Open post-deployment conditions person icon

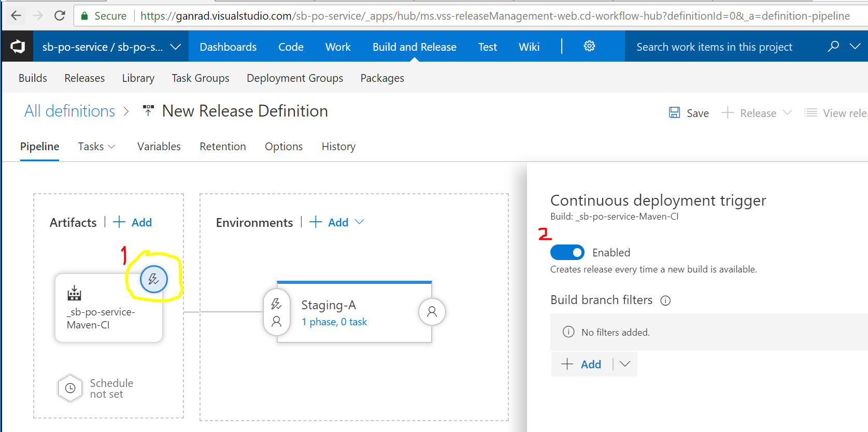click(432, 312)
